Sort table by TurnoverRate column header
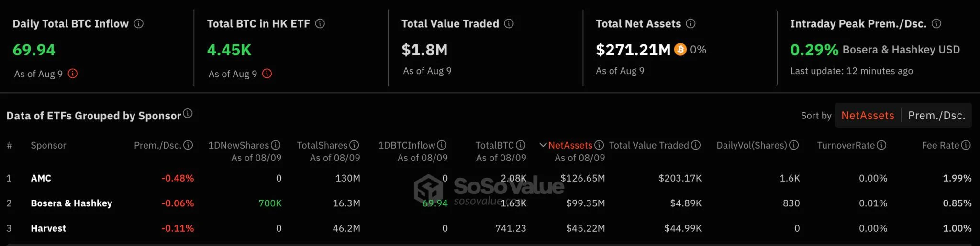980x246 pixels. (846, 145)
